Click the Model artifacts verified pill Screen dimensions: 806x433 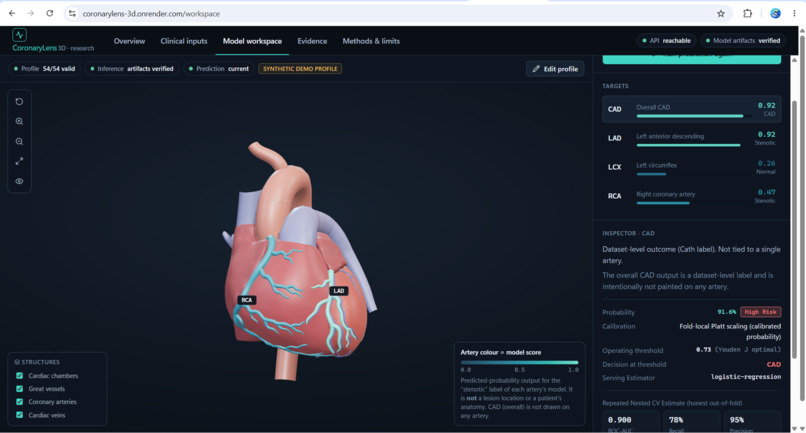pyautogui.click(x=743, y=41)
